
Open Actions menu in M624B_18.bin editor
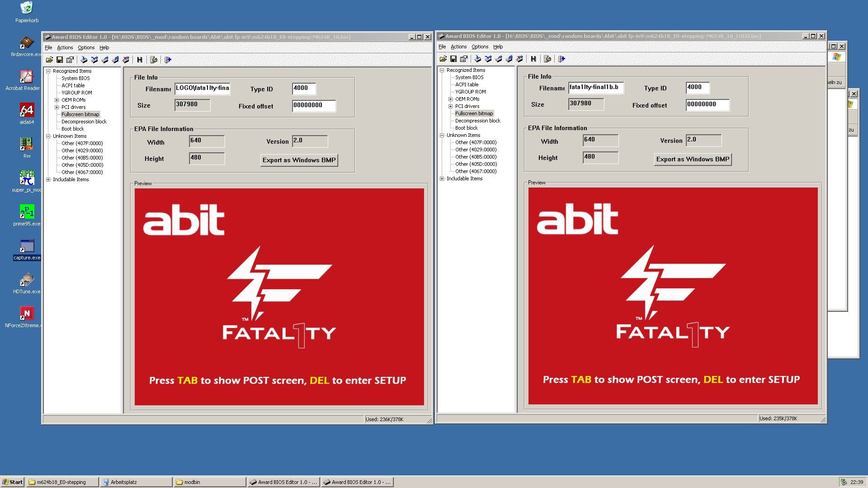tap(65, 47)
